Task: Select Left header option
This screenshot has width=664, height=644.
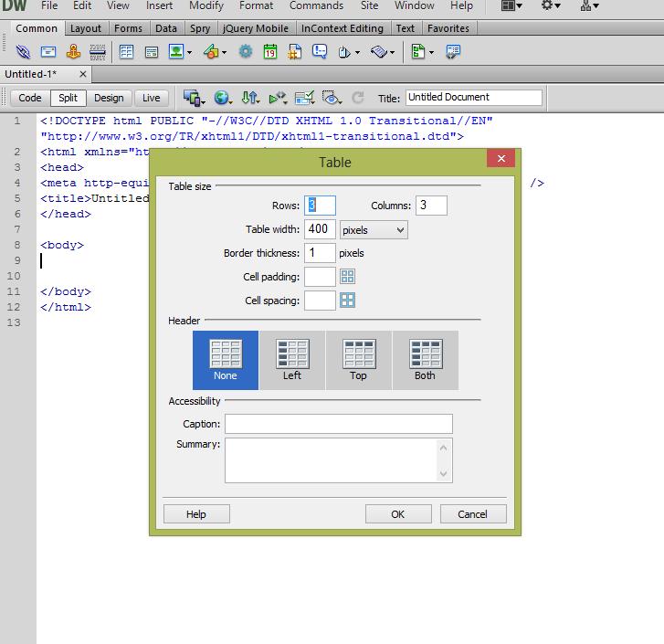Action: 292,360
